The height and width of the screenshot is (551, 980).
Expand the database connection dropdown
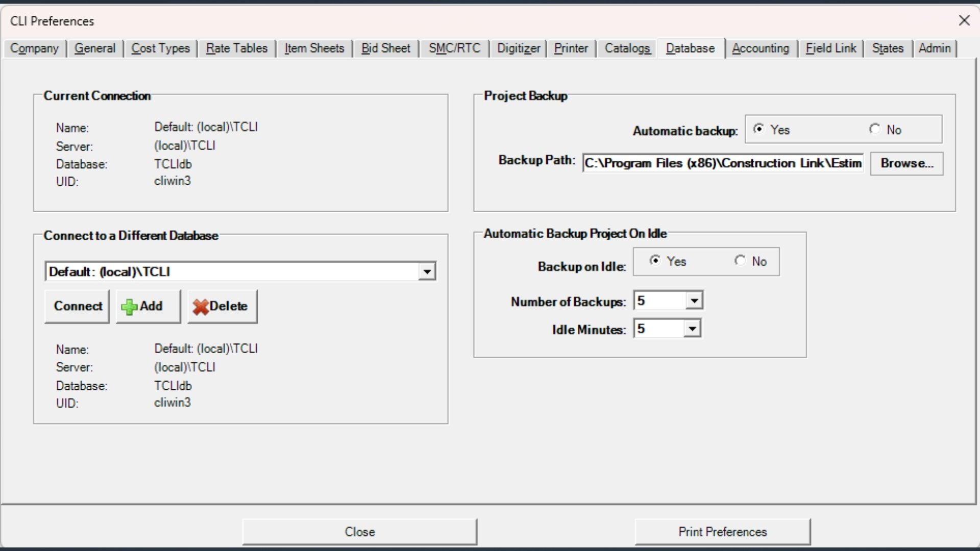(427, 271)
